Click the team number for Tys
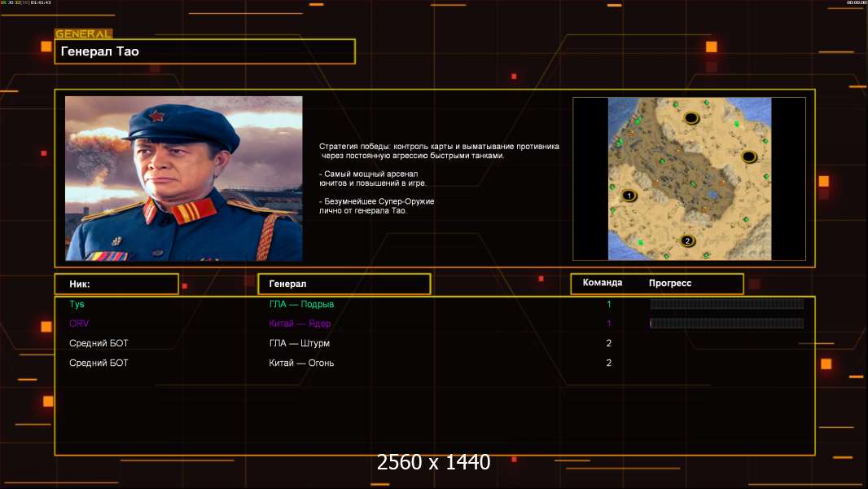This screenshot has width=868, height=489. coord(609,304)
